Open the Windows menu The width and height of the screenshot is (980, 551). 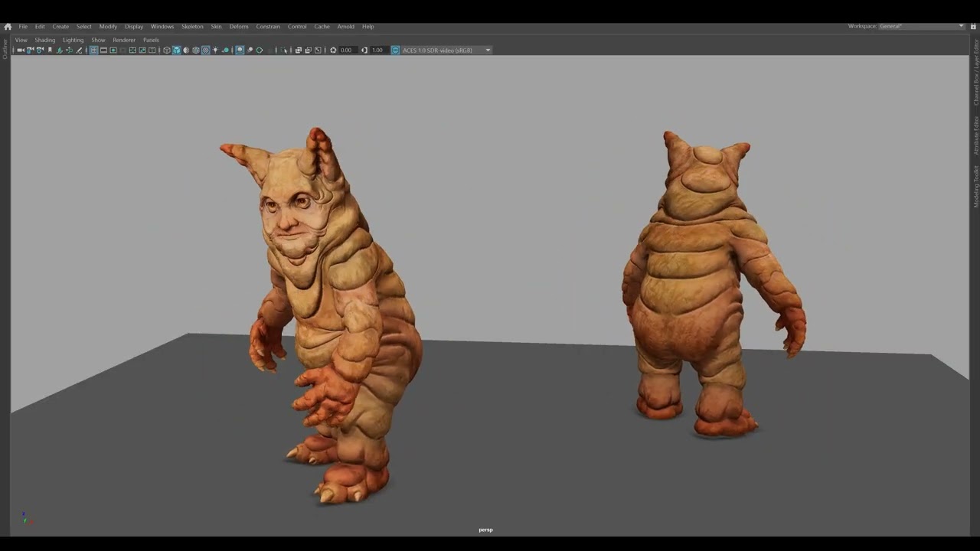(162, 27)
